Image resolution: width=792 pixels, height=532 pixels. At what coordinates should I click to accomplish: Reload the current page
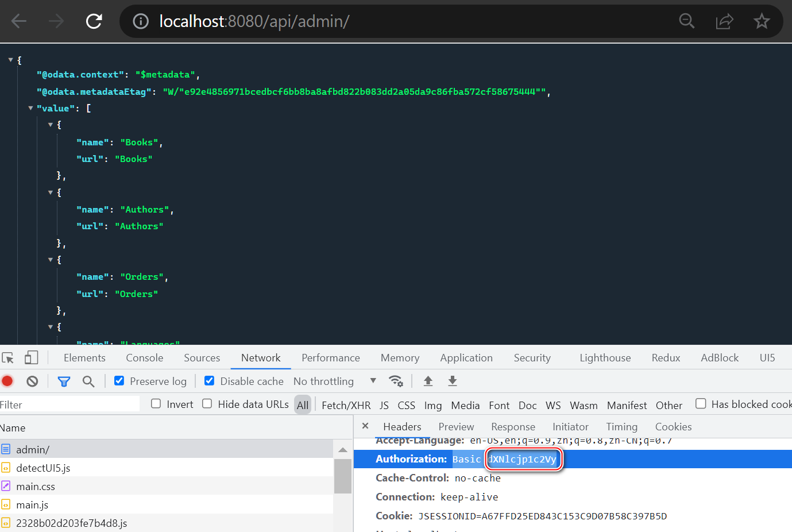[94, 21]
